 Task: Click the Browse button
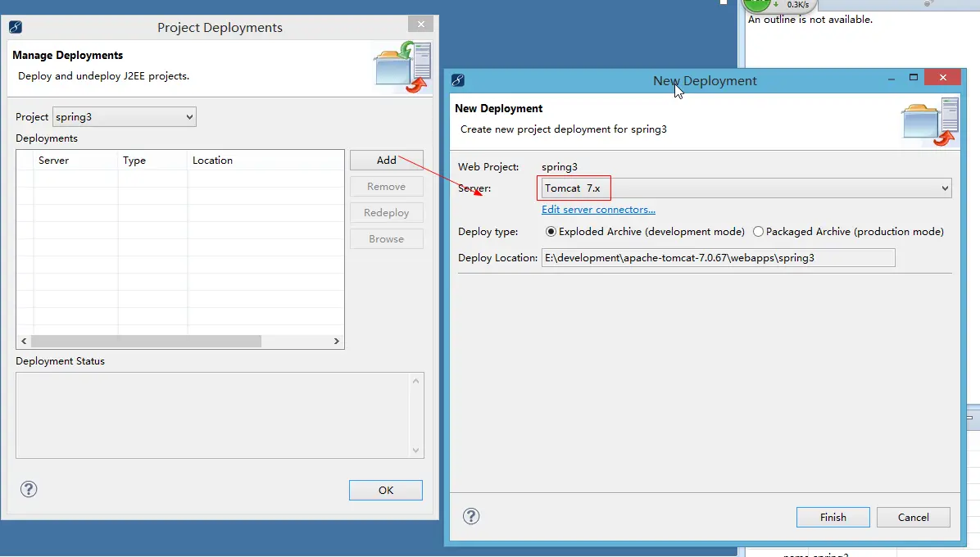[386, 239]
